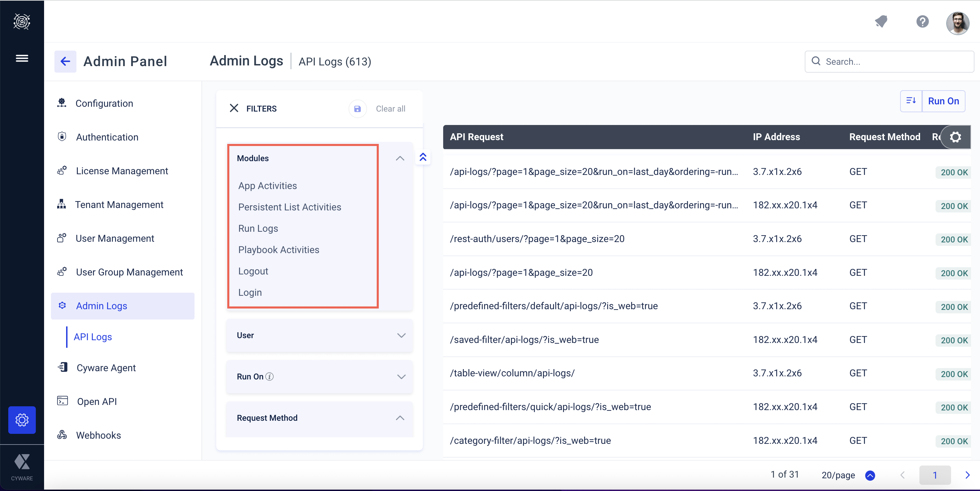Select App Activities module filter
This screenshot has width=980, height=491.
coord(268,185)
